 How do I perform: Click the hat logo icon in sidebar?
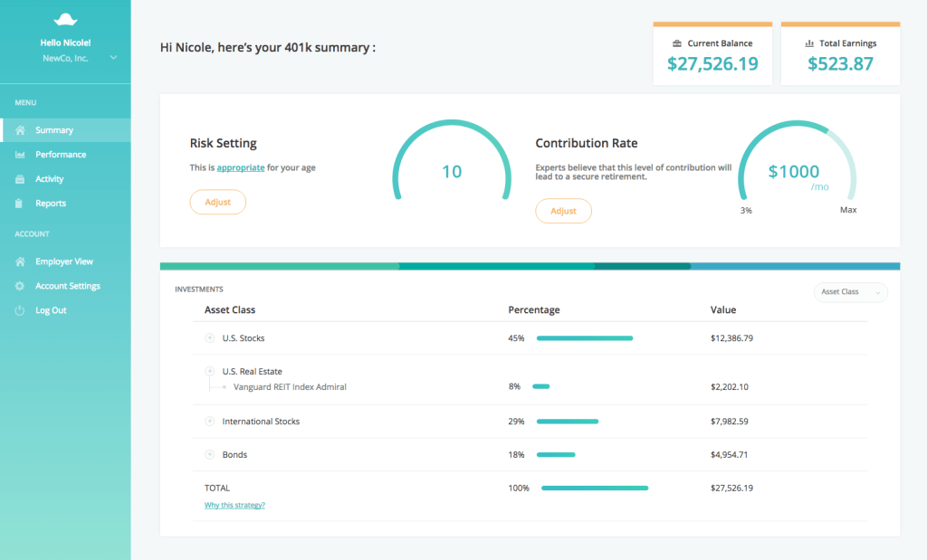click(65, 19)
